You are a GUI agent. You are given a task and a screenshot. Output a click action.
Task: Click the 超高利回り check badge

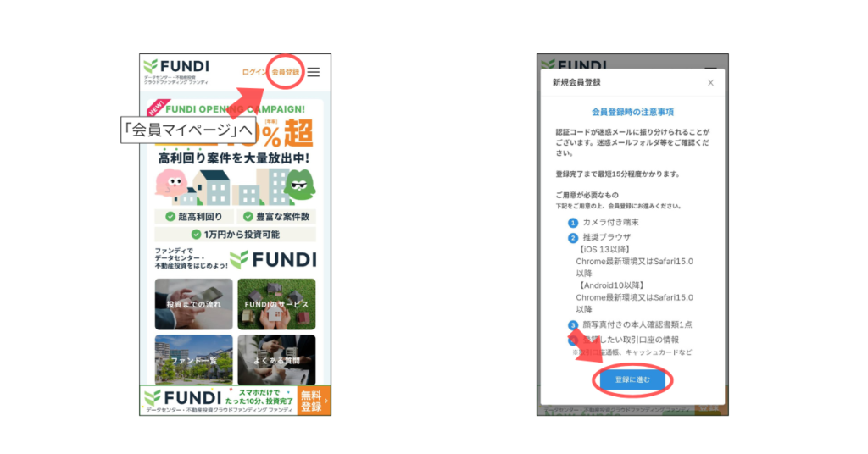pos(194,217)
